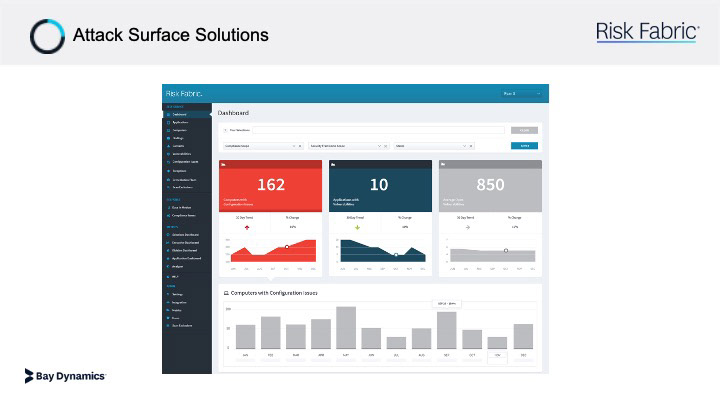The width and height of the screenshot is (720, 405).
Task: Click the short JUL bar in the chart
Action: click(x=396, y=343)
